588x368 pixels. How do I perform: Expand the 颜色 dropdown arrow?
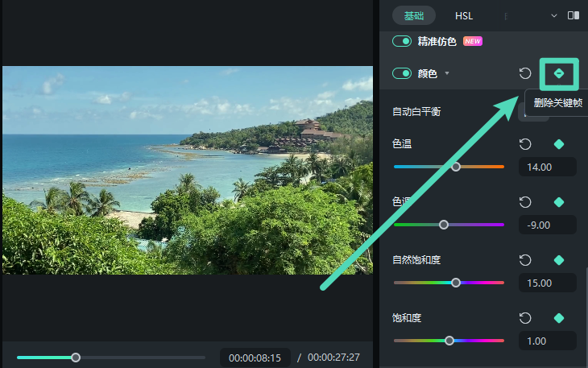[447, 73]
